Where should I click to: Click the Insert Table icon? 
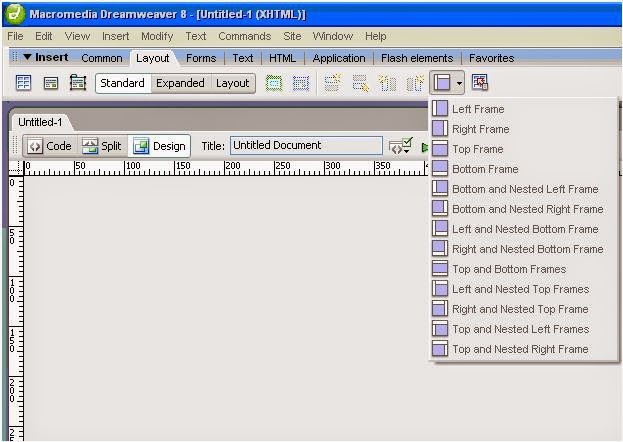(23, 83)
